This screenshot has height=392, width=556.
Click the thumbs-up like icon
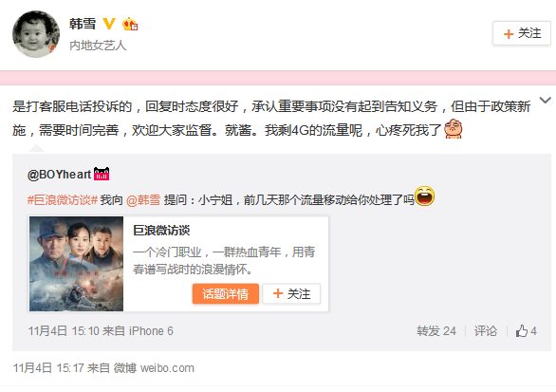tap(521, 331)
